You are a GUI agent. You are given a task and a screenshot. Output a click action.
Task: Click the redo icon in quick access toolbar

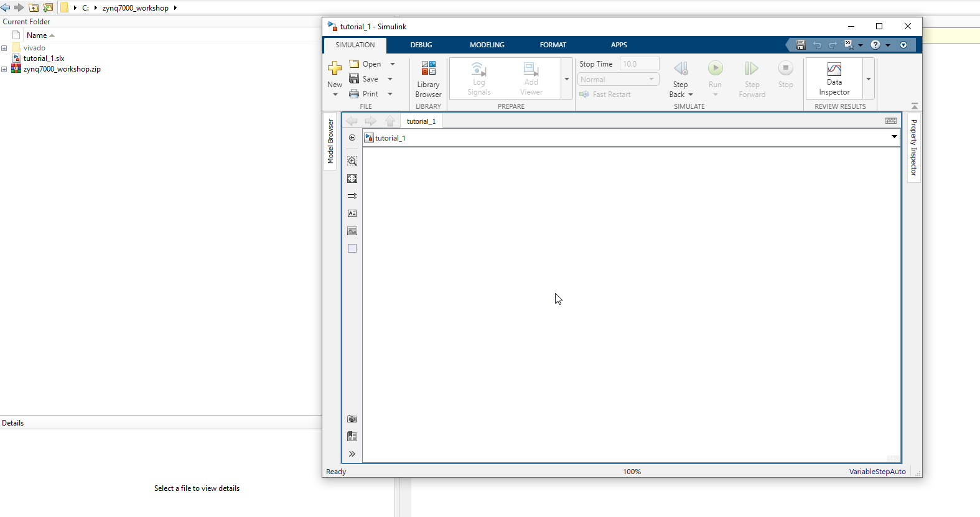click(x=833, y=45)
